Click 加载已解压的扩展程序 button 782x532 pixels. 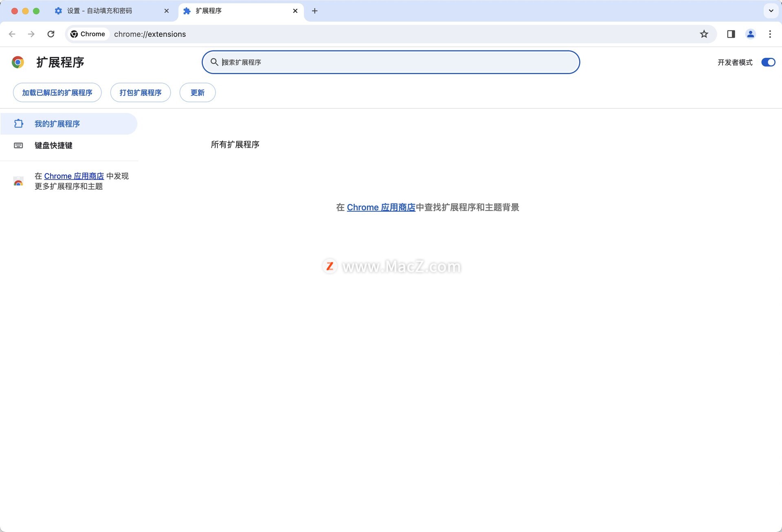57,93
